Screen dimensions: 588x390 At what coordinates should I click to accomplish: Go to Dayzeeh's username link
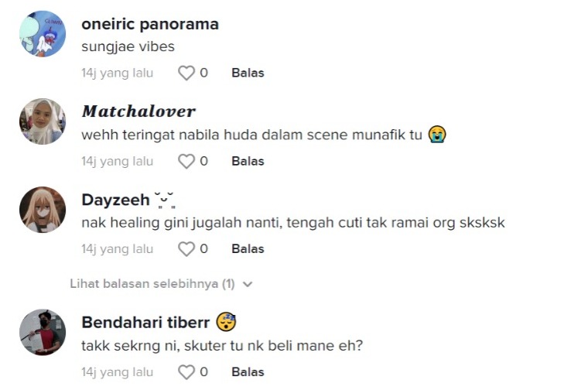(116, 200)
